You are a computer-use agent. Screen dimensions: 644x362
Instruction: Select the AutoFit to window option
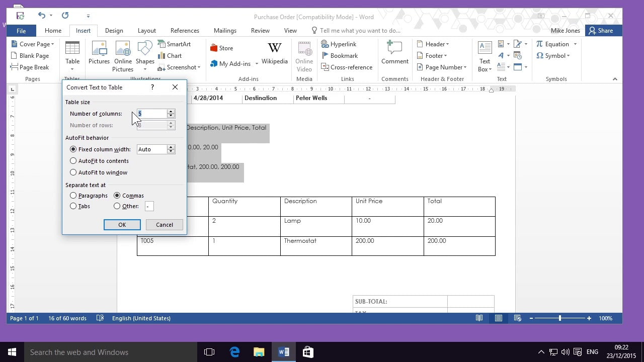[73, 172]
